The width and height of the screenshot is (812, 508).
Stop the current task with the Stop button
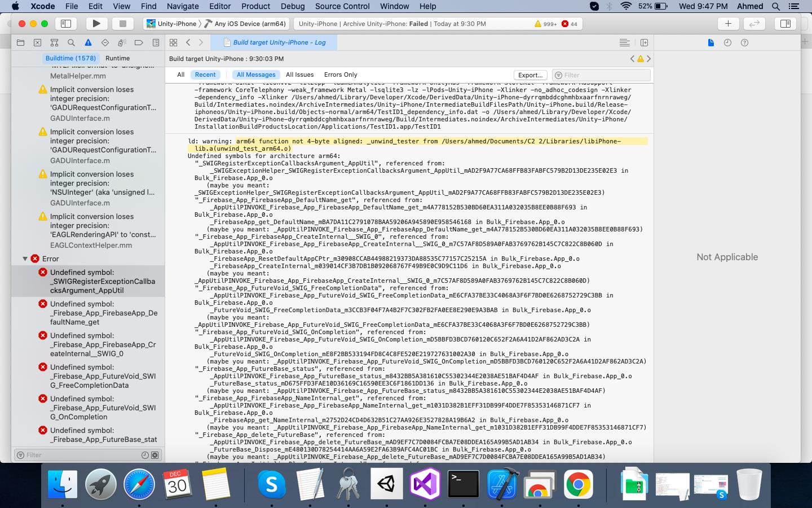point(122,24)
